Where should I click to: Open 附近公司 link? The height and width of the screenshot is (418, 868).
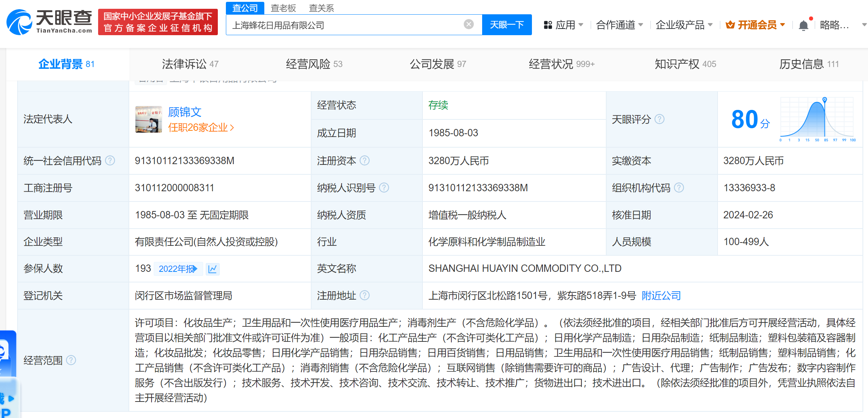point(661,296)
